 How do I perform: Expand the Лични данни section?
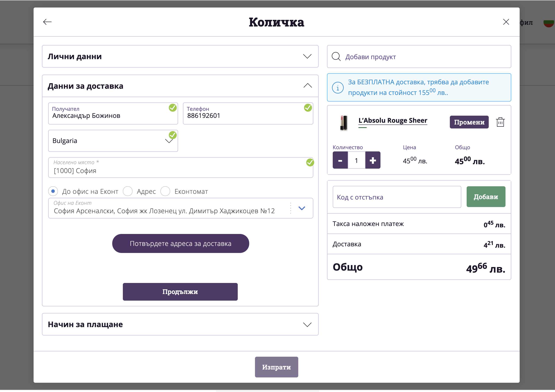tap(307, 57)
